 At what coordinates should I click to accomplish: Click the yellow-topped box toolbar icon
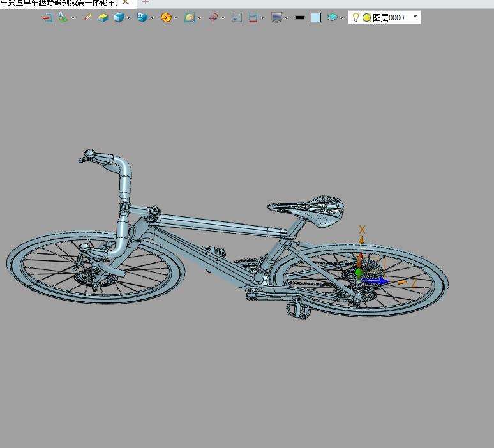tap(103, 18)
